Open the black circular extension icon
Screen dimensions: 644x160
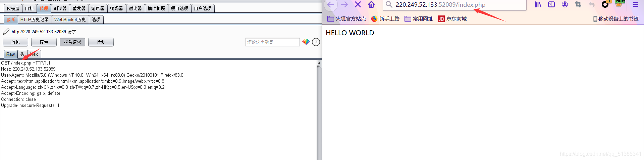pyautogui.click(x=605, y=4)
